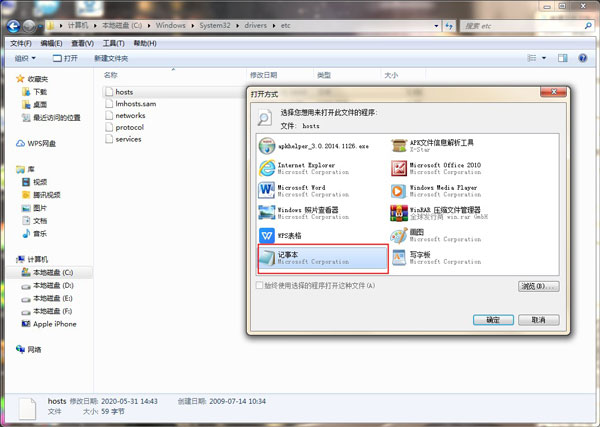Refresh the etc folder address bar
The image size is (600, 427).
point(449,26)
